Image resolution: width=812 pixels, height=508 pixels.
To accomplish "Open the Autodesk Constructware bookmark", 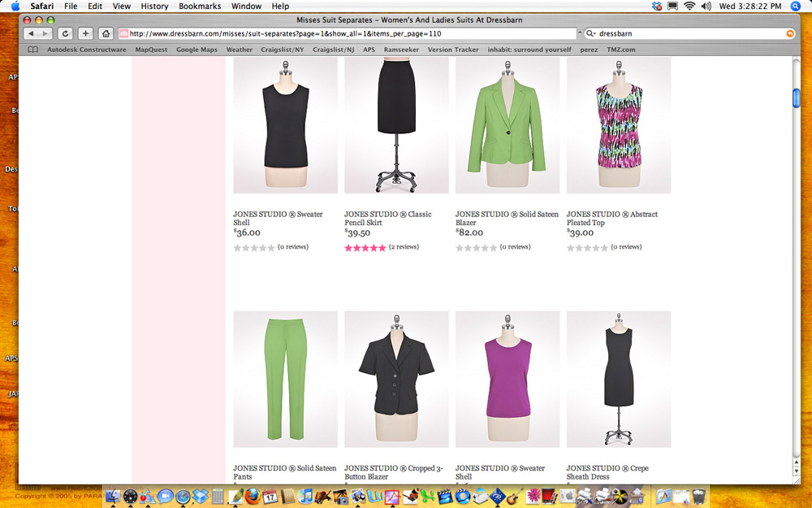I will (x=87, y=50).
